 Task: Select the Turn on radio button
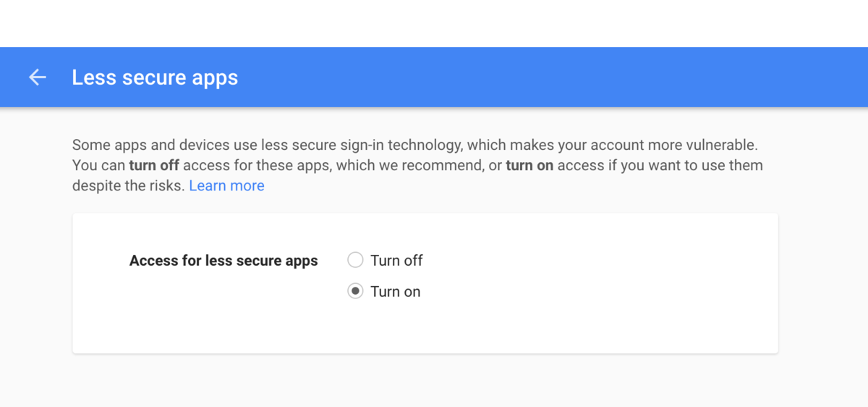355,291
